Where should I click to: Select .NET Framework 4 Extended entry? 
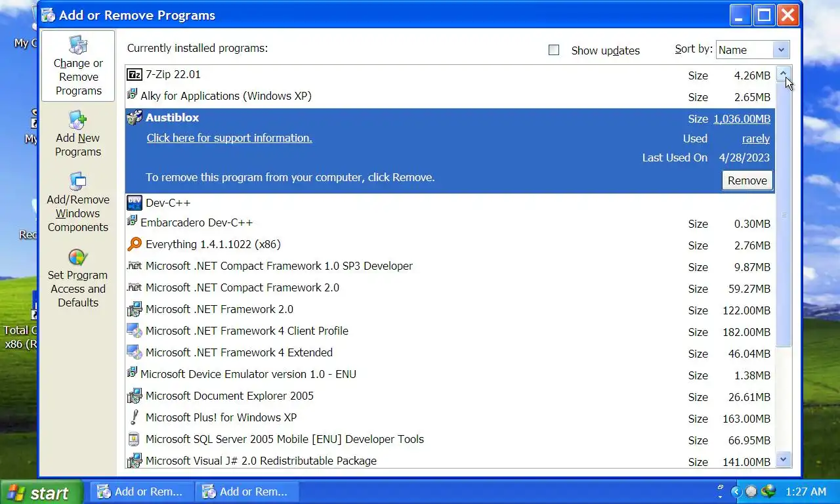450,353
